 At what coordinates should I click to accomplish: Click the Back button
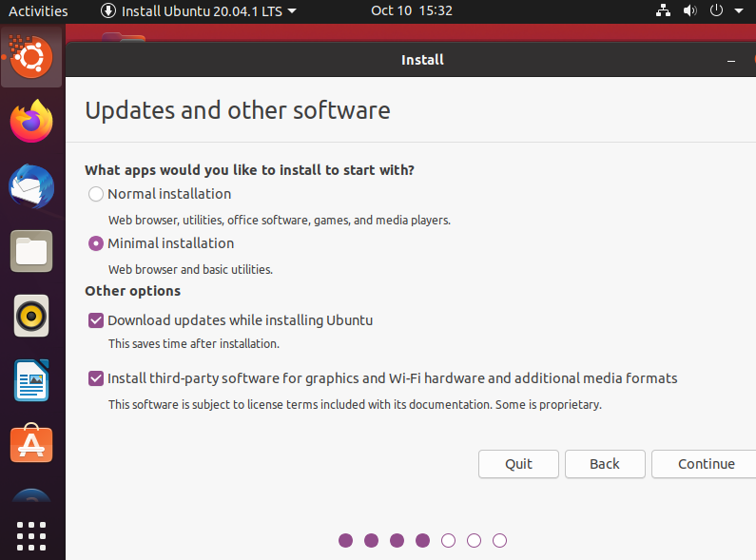[605, 464]
